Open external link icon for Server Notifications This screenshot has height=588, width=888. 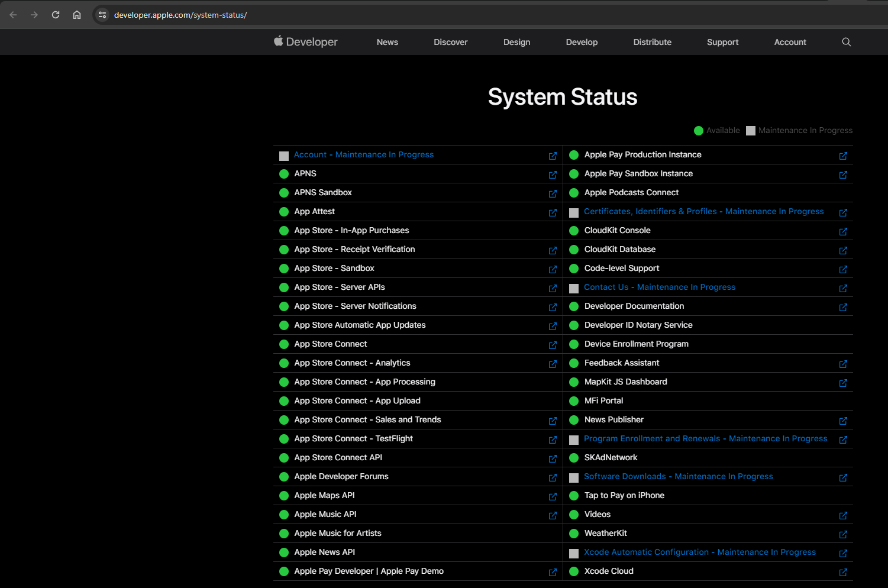point(553,307)
